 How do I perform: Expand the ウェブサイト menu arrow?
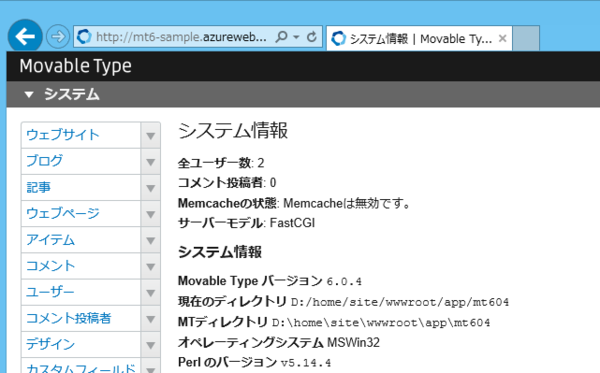coord(150,135)
